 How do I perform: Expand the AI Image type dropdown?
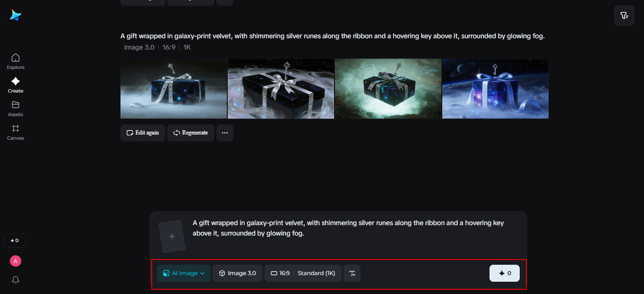coord(184,273)
